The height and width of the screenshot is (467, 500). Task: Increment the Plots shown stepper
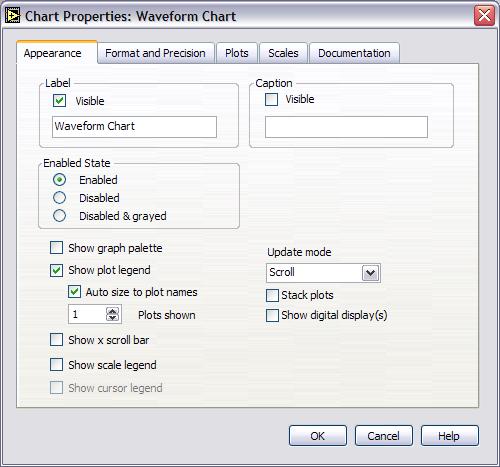tap(112, 311)
